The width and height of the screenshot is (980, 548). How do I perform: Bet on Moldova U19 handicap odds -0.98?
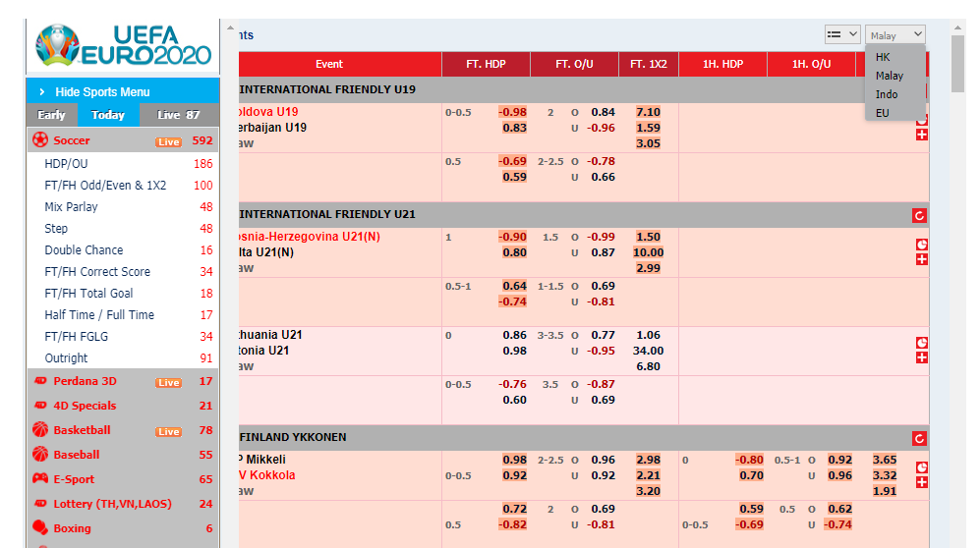click(512, 112)
